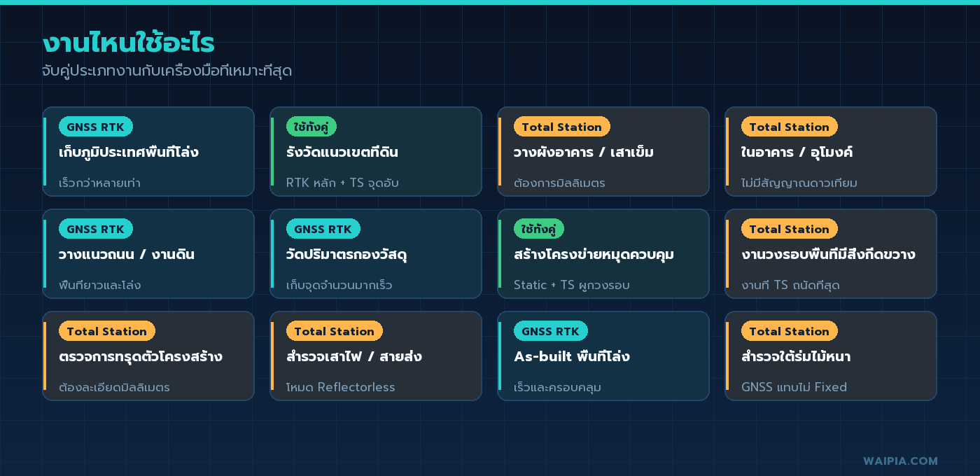Select the สำรวจเสาไฟ / สายส่ง card title
Screen dimensions: 980x476
point(354,356)
